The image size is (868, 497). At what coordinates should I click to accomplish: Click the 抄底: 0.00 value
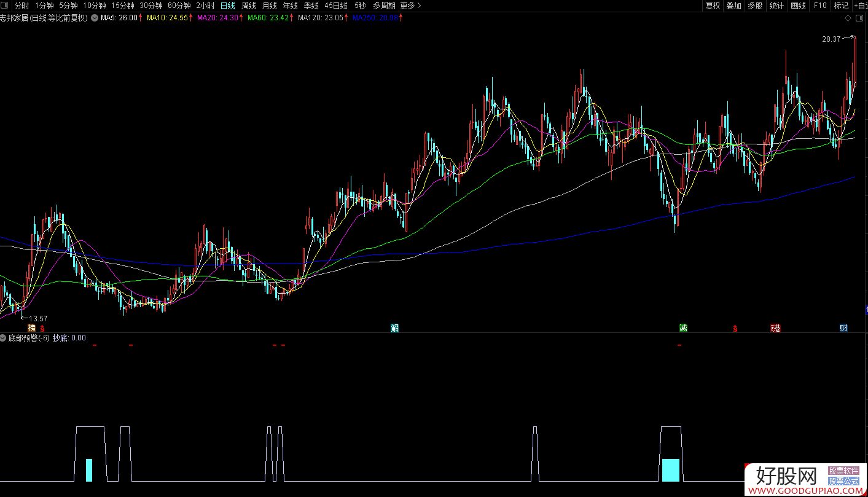tap(69, 338)
